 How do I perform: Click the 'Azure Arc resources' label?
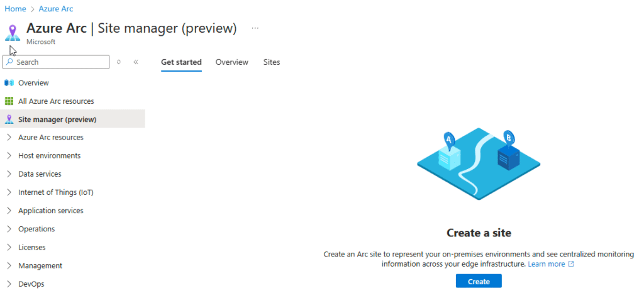tap(51, 138)
